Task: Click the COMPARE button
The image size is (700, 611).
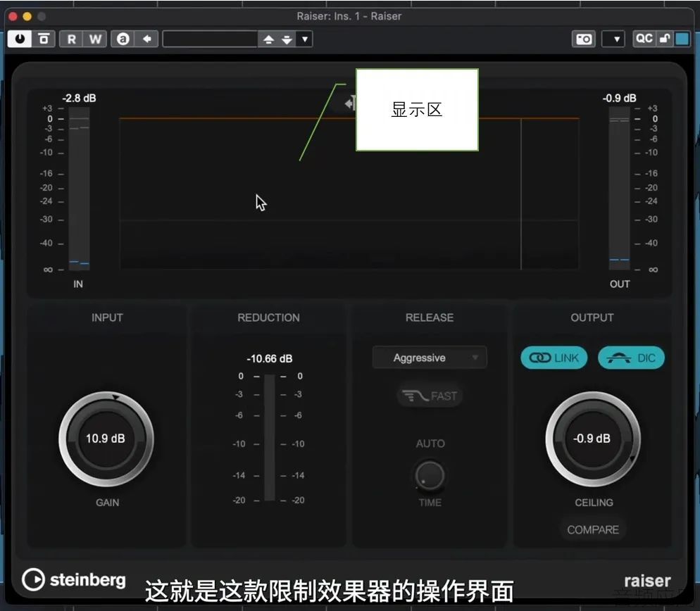Action: [593, 530]
